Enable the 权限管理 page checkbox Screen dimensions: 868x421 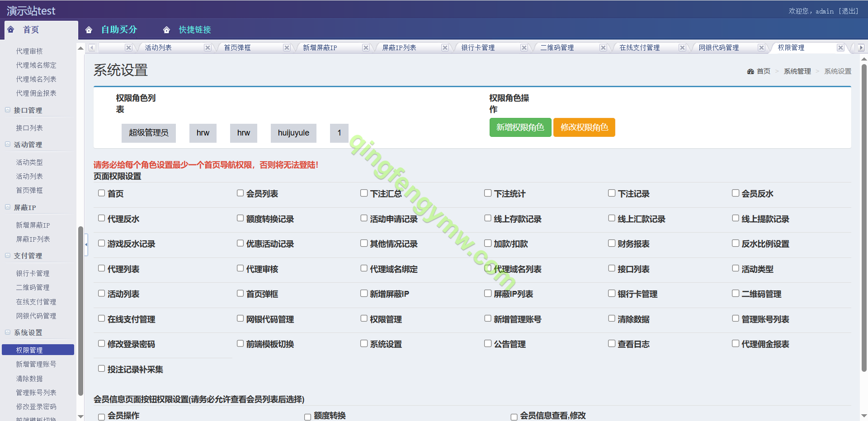tap(364, 318)
